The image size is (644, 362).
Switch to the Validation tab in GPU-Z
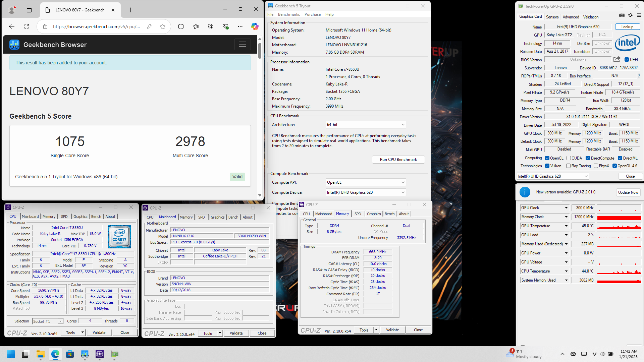pos(591,17)
